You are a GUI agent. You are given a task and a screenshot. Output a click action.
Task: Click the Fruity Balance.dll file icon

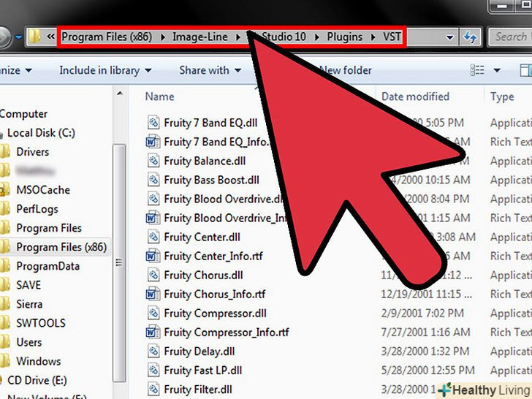153,161
